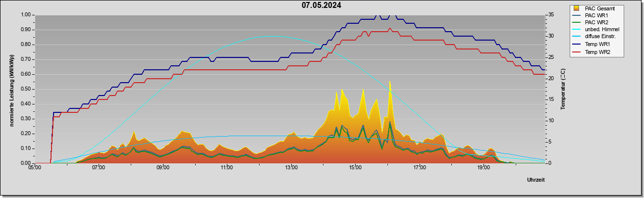The image size is (644, 198).
Task: Click the chart title 07.05.2024
Action: click(322, 5)
